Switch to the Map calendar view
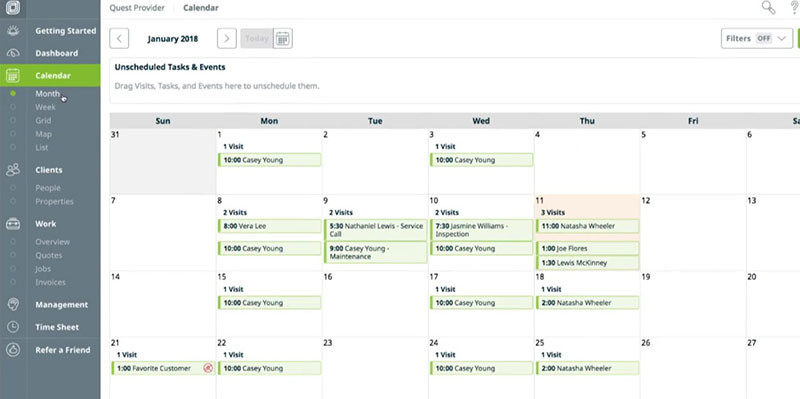This screenshot has height=399, width=800. coord(43,134)
